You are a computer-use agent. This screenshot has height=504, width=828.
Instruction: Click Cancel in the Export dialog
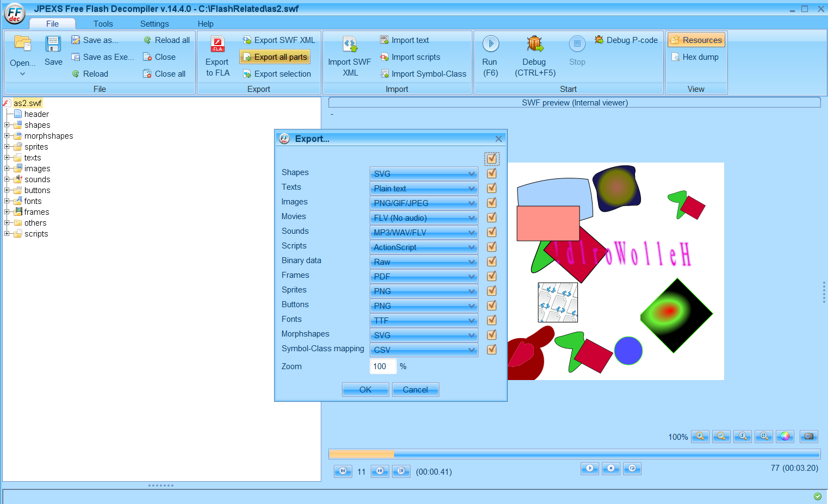(x=415, y=390)
